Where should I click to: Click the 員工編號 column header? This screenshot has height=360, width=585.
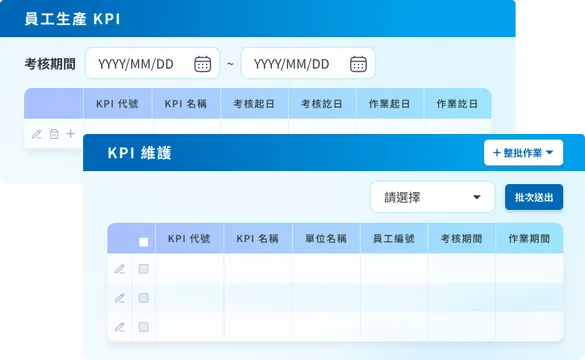[394, 239]
